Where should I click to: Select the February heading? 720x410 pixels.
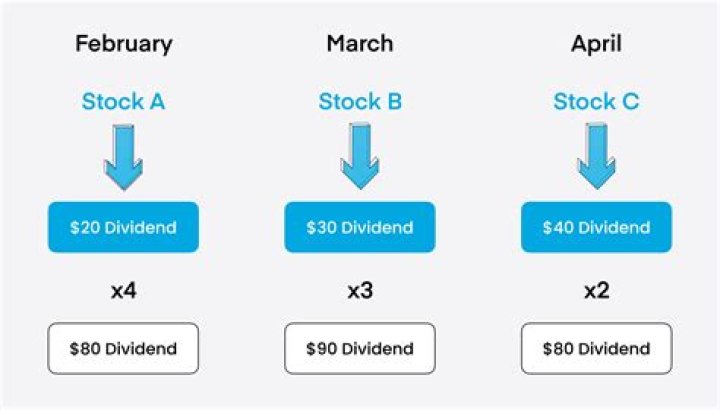click(x=123, y=44)
